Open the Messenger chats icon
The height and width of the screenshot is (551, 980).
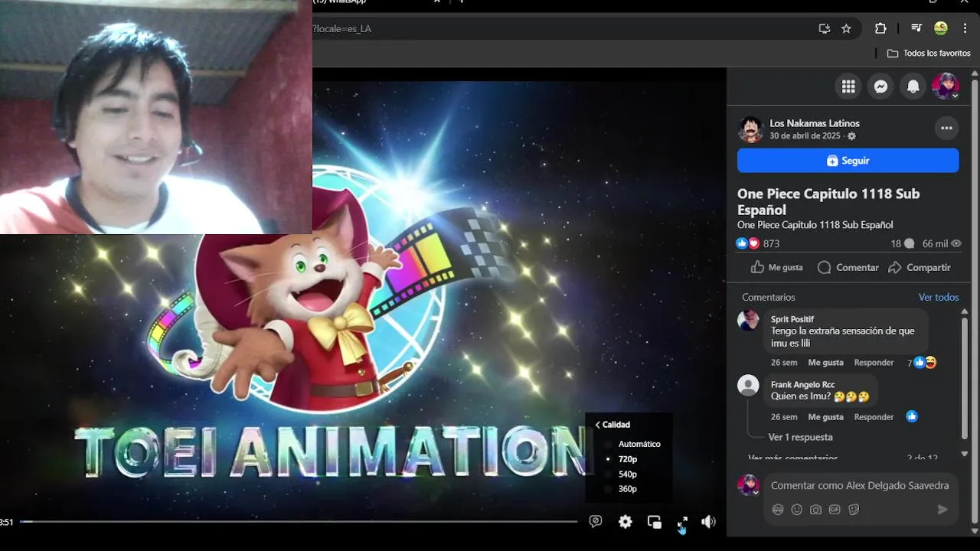880,86
